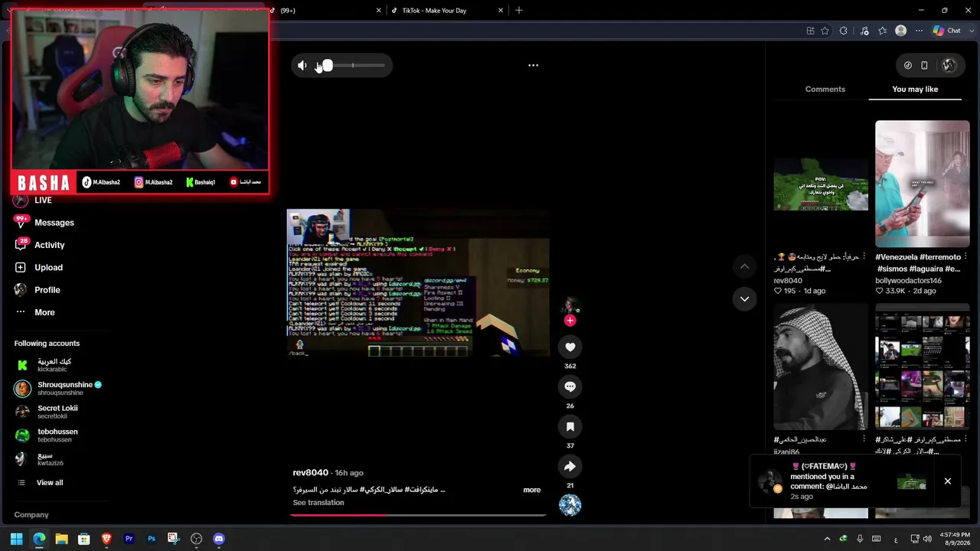Open the black-and-white keffiyeh man thumbnail
980x551 pixels.
tap(821, 367)
